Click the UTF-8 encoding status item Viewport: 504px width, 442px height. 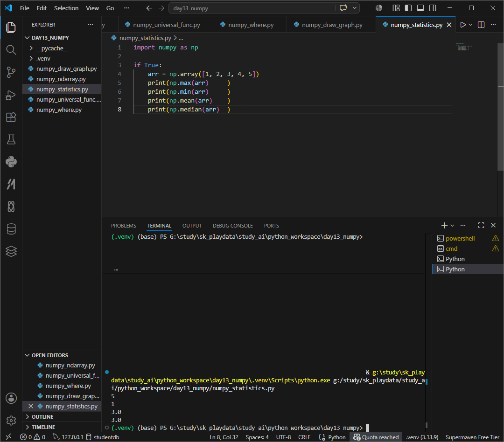point(284,437)
